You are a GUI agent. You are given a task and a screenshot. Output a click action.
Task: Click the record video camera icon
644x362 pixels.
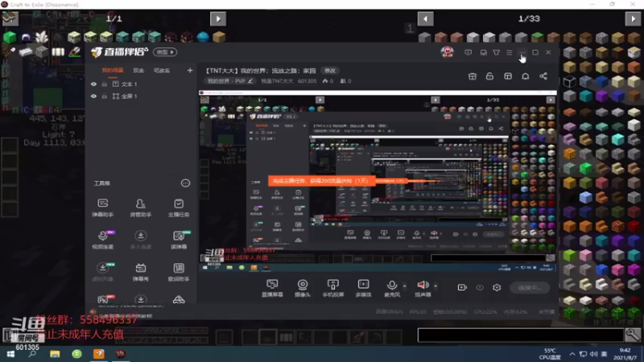click(x=462, y=287)
